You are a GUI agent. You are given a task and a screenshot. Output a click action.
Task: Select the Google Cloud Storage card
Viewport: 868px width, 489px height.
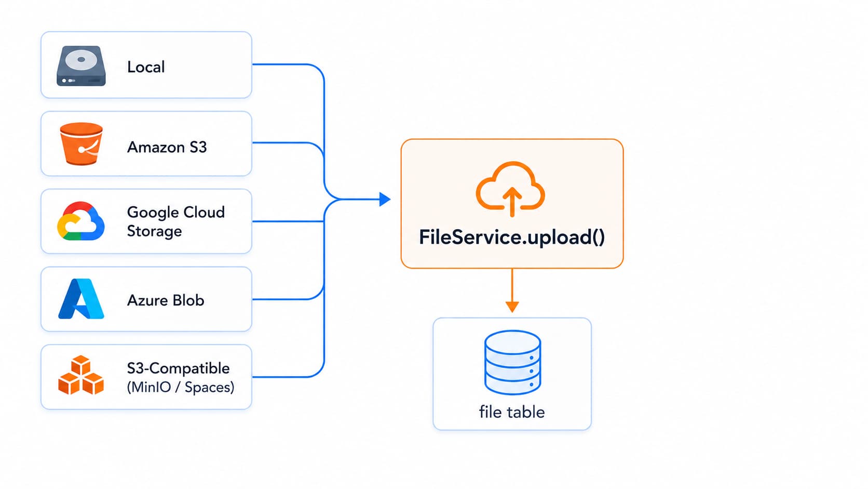coord(146,221)
